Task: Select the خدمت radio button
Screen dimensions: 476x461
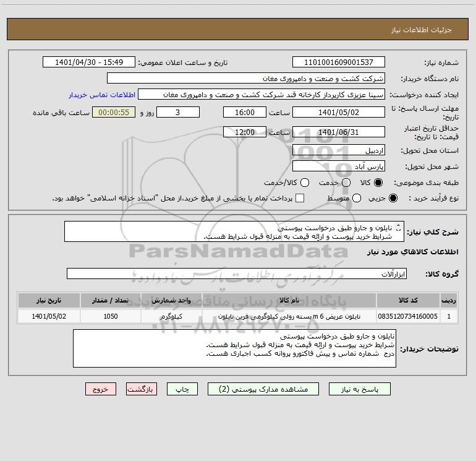Action: [346, 183]
